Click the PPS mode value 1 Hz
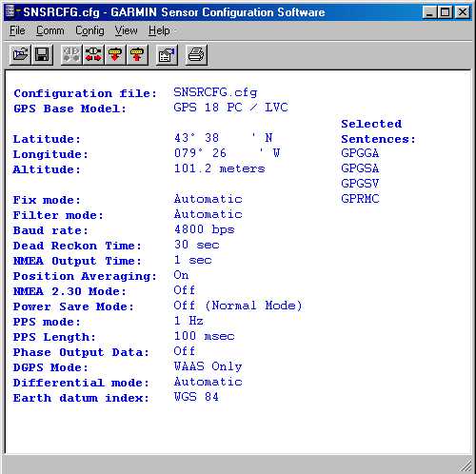The width and height of the screenshot is (476, 474). 188,321
